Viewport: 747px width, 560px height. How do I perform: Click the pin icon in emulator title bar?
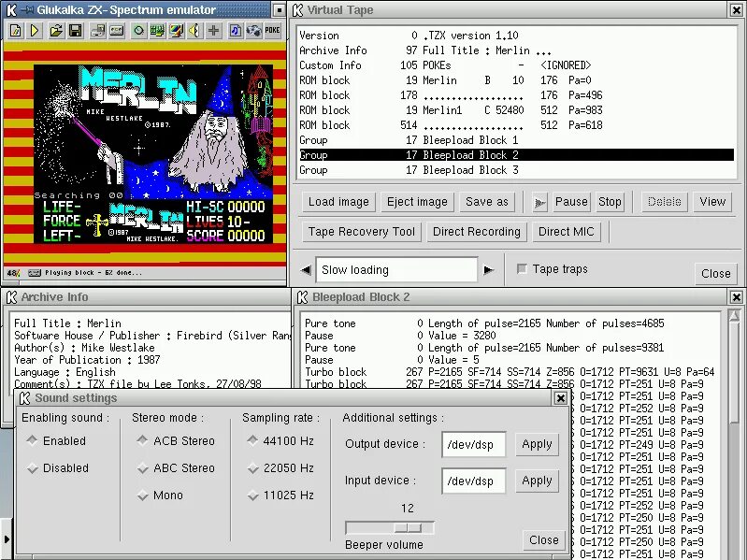click(27, 10)
